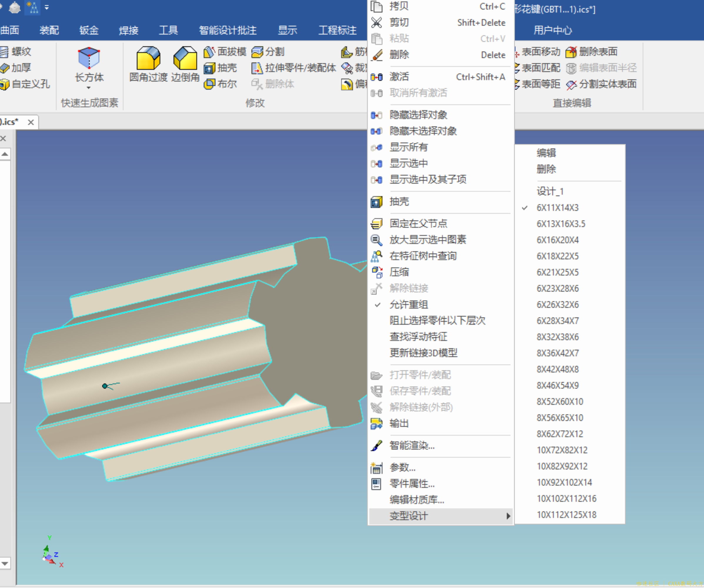Expand the 变型设计 submenu arrow
This screenshot has height=588, width=704.
pos(508,516)
